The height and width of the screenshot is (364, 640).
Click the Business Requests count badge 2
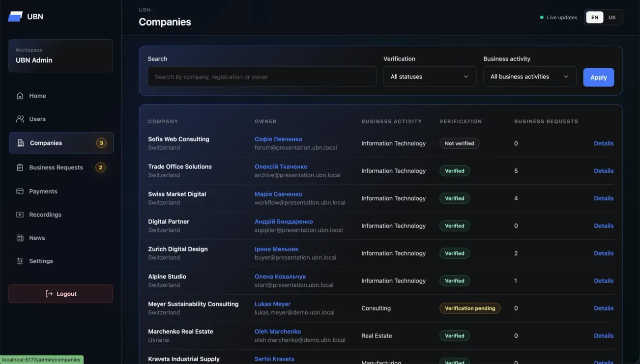tap(100, 168)
